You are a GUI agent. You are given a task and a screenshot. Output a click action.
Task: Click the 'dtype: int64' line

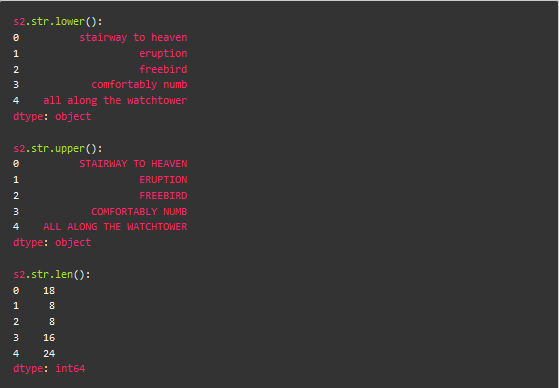click(49, 368)
